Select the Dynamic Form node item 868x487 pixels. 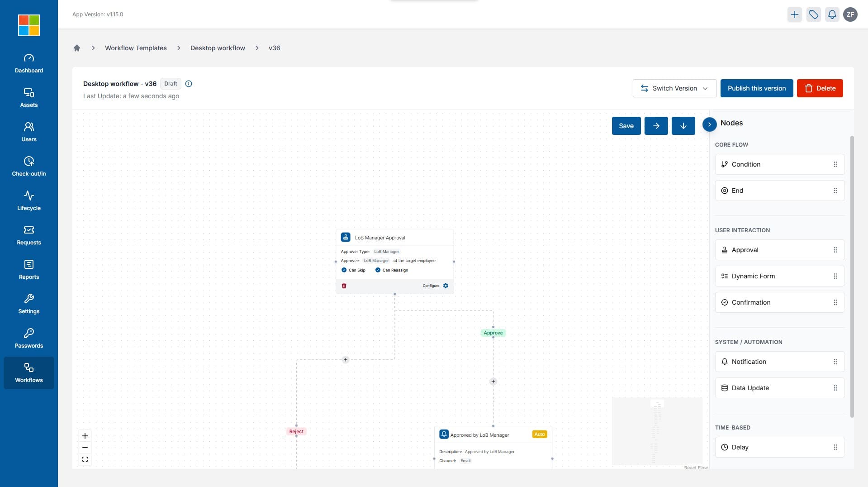click(780, 276)
